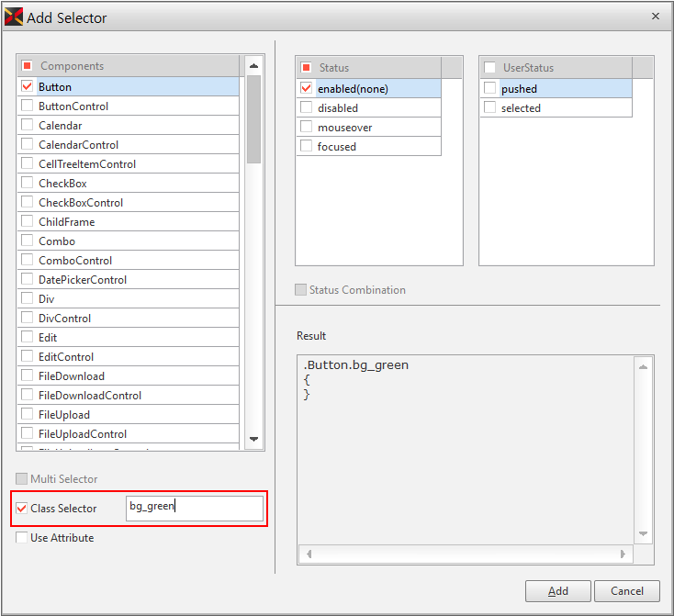Image resolution: width=674 pixels, height=616 pixels.
Task: Toggle the Components header select-all checkbox
Action: click(28, 66)
